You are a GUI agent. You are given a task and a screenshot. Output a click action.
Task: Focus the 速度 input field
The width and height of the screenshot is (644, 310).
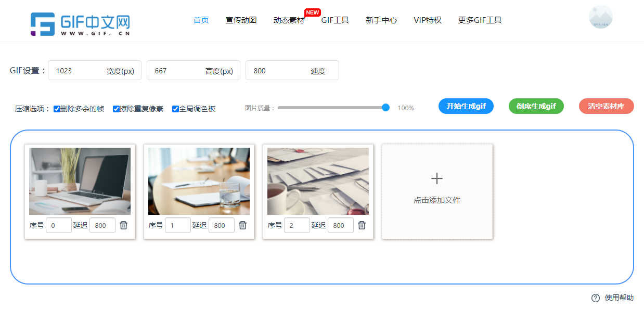(292, 70)
